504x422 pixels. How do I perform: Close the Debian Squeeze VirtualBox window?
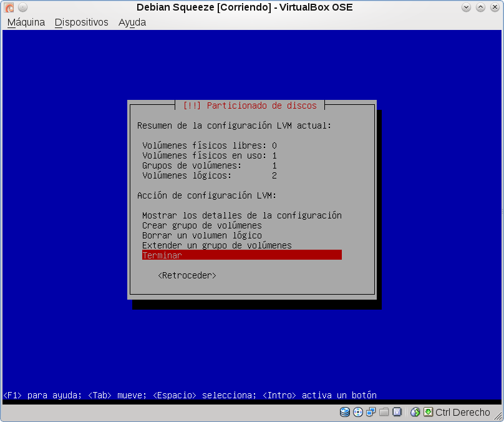pyautogui.click(x=495, y=7)
